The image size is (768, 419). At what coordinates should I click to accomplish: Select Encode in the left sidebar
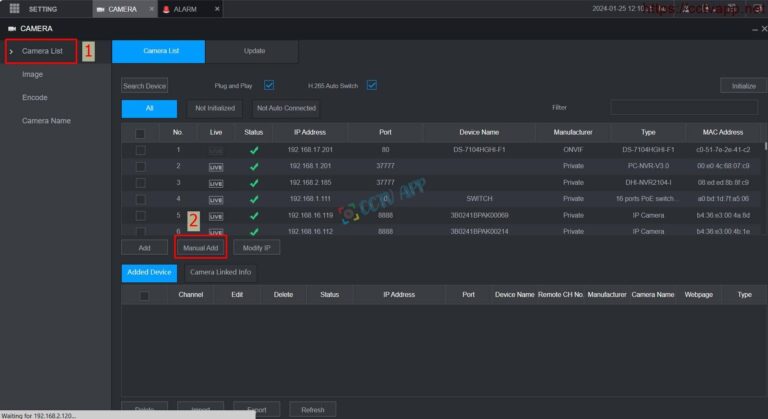click(35, 97)
